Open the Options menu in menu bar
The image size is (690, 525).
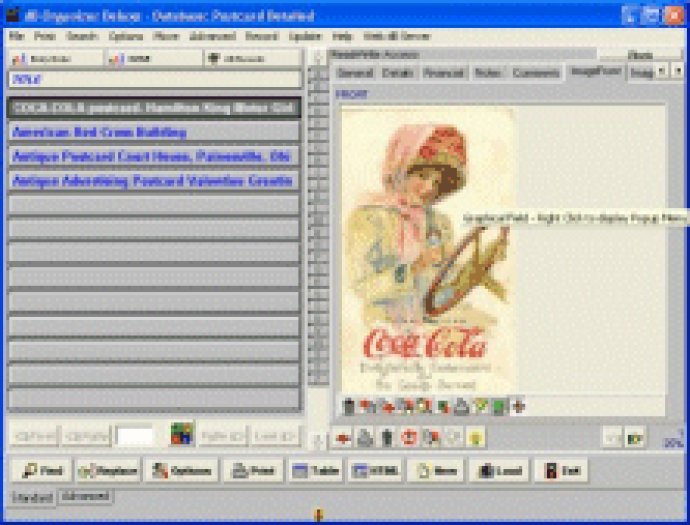click(x=126, y=36)
